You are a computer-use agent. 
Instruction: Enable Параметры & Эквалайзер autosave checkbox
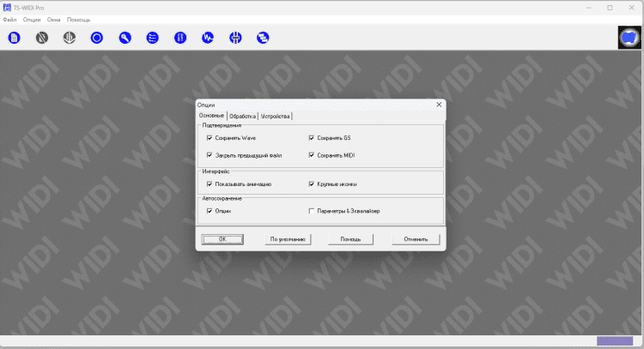pos(312,211)
